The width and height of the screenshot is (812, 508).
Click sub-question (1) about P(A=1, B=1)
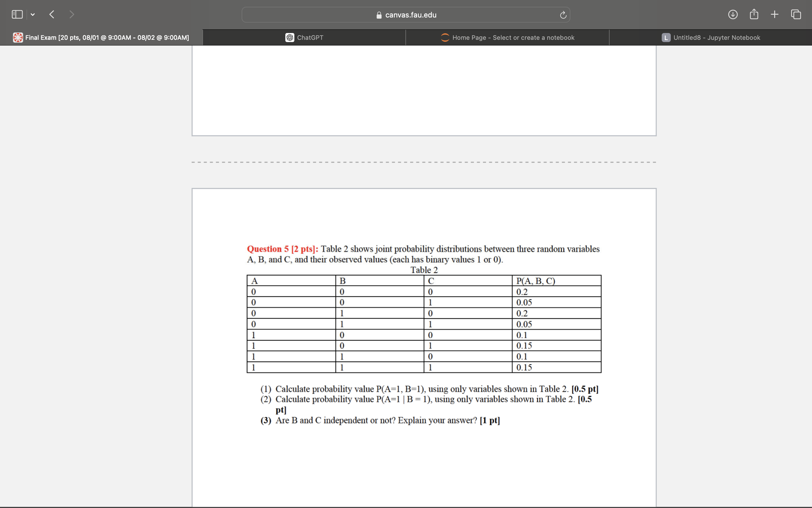point(429,389)
